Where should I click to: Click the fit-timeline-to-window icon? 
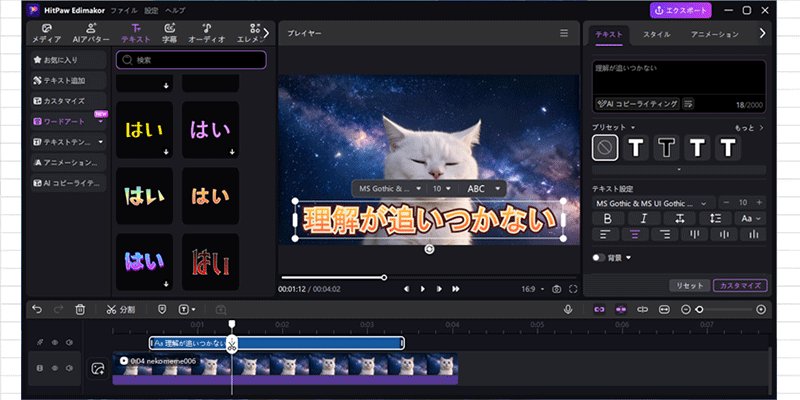point(664,310)
